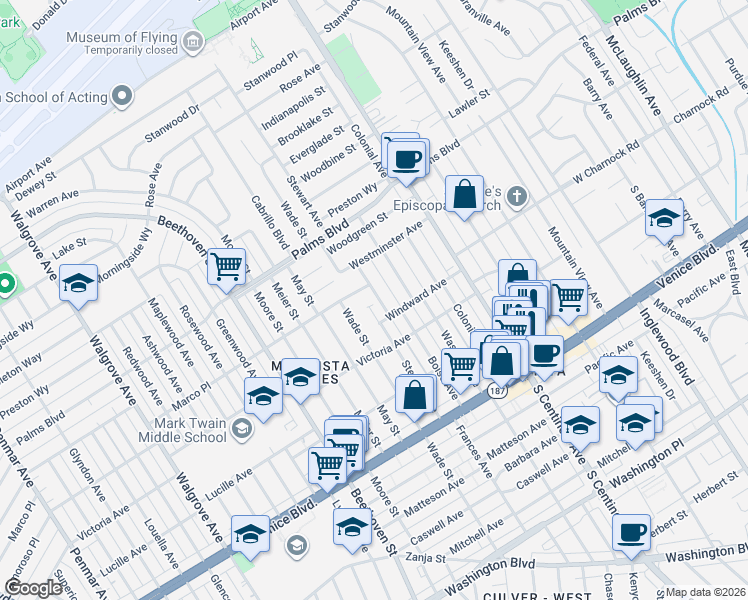Click shopping cart marker near Mountain View Ave
Viewport: 748px width, 600px height.
[x=568, y=301]
